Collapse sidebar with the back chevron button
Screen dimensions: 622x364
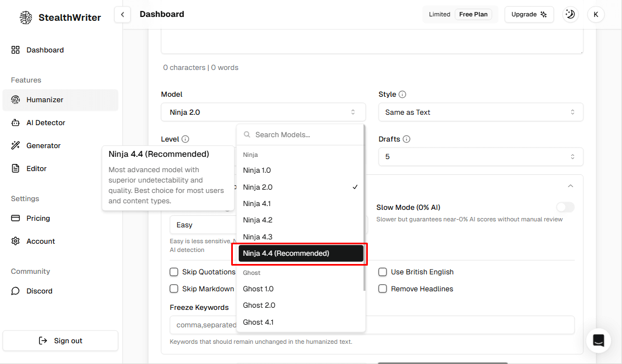click(x=122, y=15)
